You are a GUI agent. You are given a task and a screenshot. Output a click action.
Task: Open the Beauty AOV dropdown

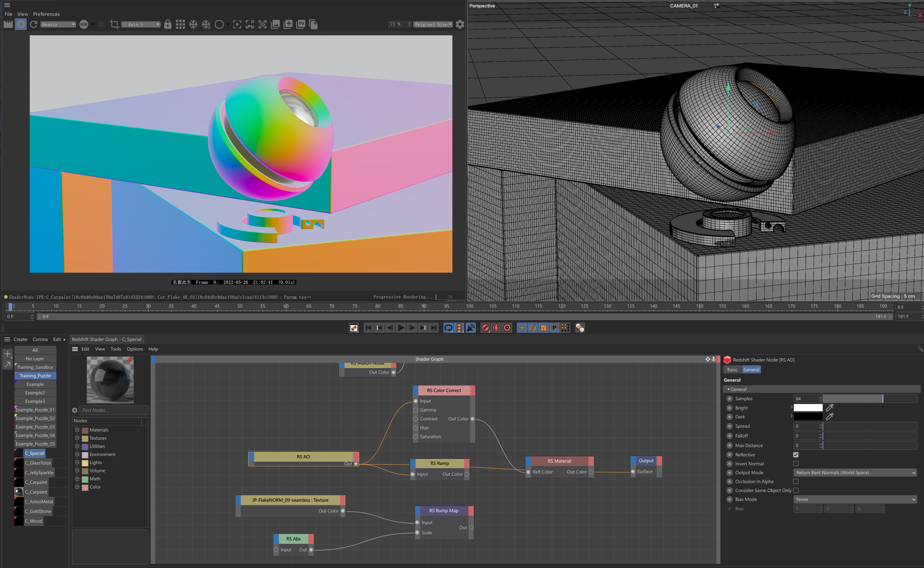pos(58,24)
